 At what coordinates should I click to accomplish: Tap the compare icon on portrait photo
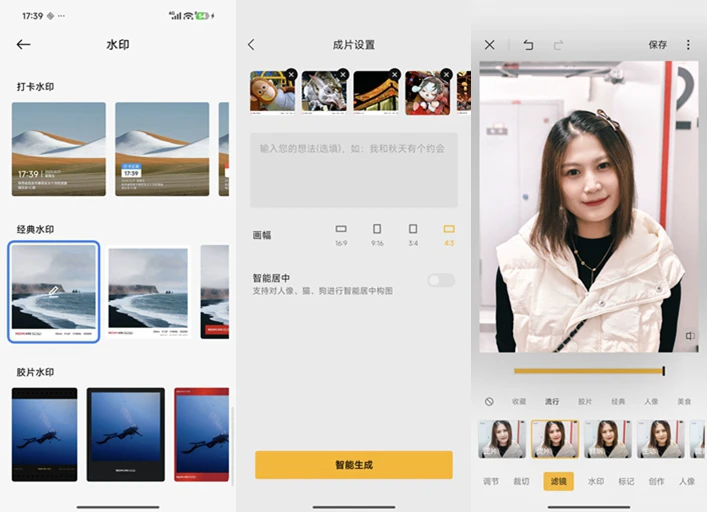tap(689, 337)
